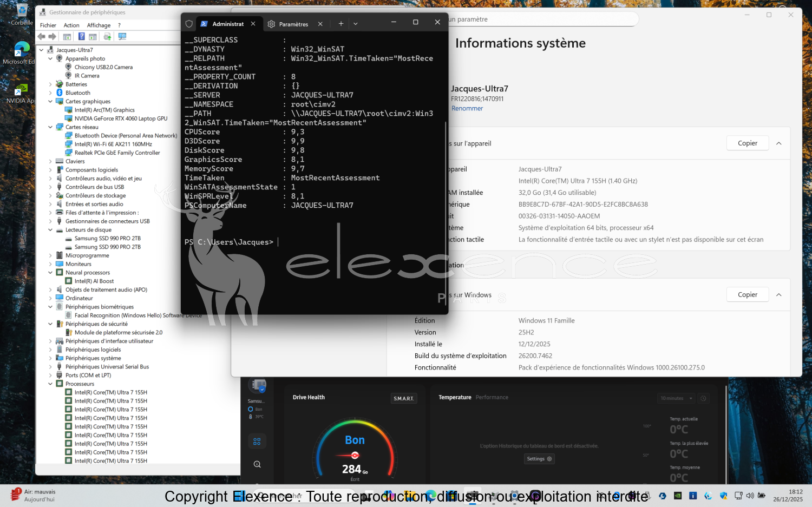
Task: Click the scan for hardware changes toolbar icon
Action: pos(122,37)
